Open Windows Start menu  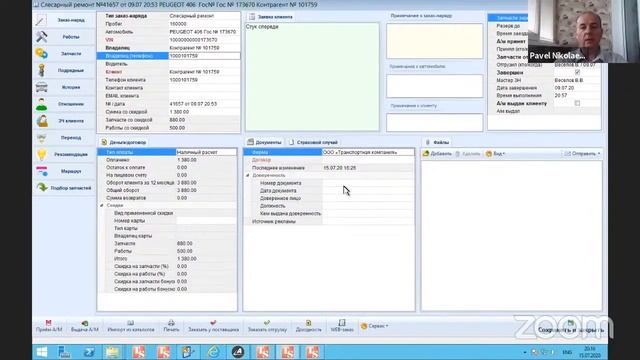(42, 352)
